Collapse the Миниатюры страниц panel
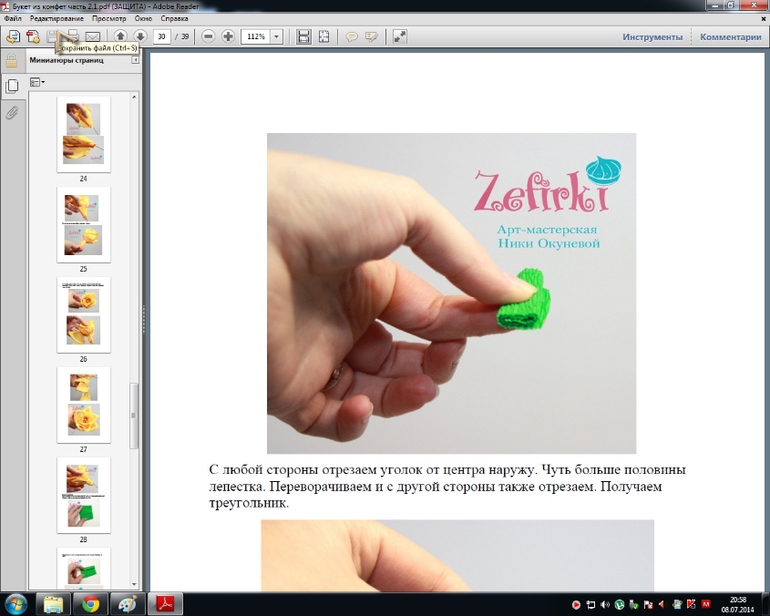This screenshot has height=616, width=770. 135,60
